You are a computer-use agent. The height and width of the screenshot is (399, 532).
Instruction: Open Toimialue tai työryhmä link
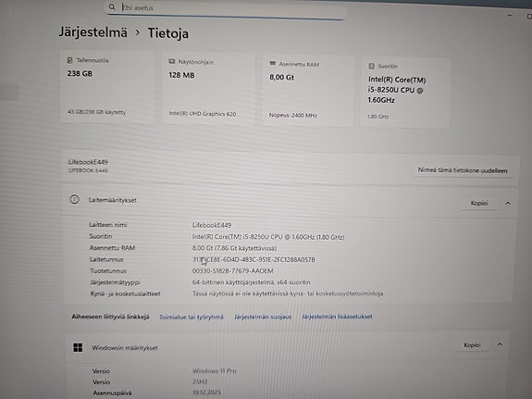192,317
